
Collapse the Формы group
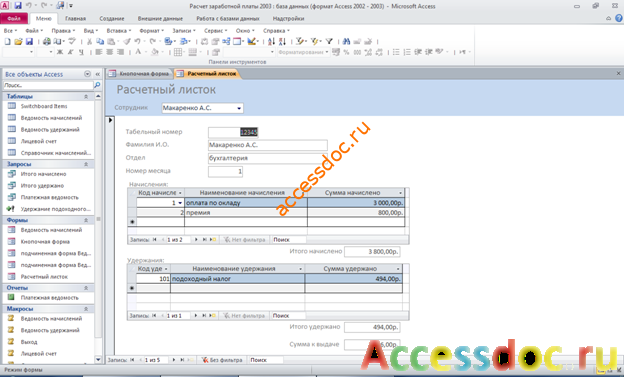(x=86, y=220)
